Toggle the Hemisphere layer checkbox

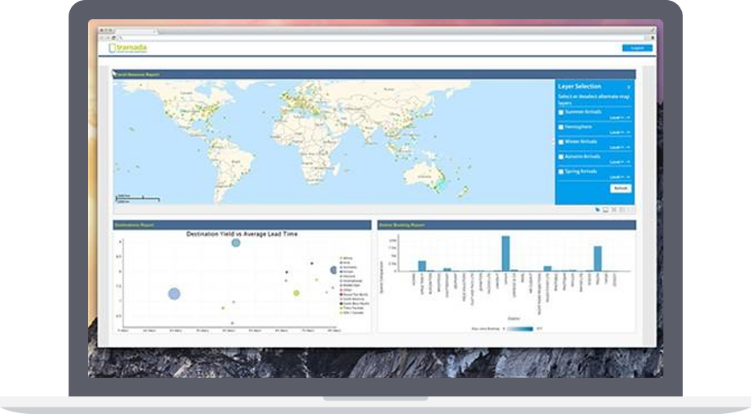tap(561, 127)
